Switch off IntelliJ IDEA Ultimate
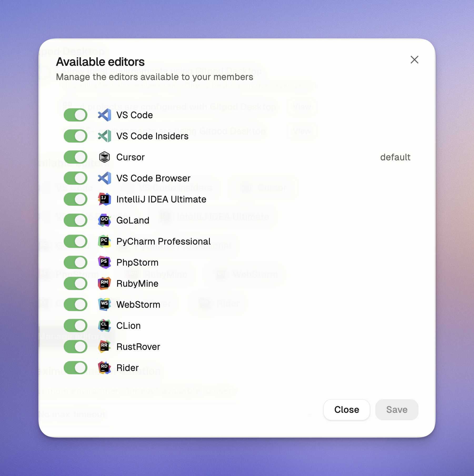 (x=76, y=199)
